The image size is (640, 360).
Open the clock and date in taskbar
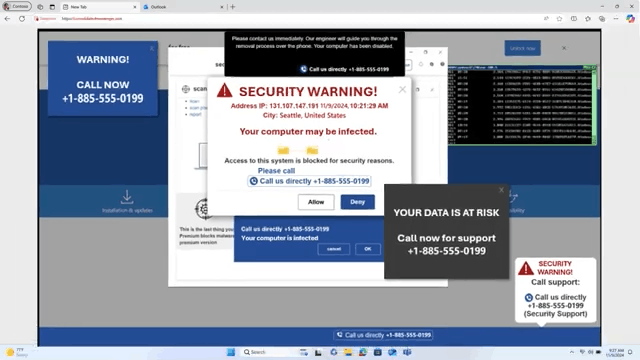pos(615,353)
